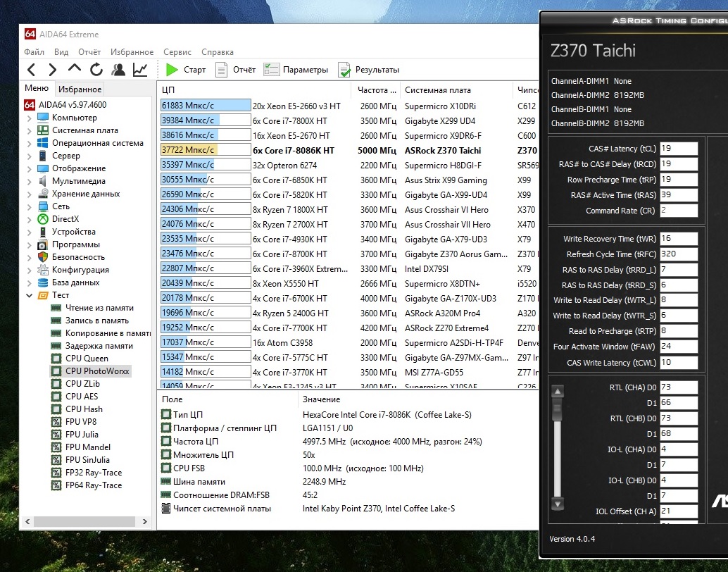
Task: Select the CPU PhotoWorxx tree item
Action: point(97,371)
